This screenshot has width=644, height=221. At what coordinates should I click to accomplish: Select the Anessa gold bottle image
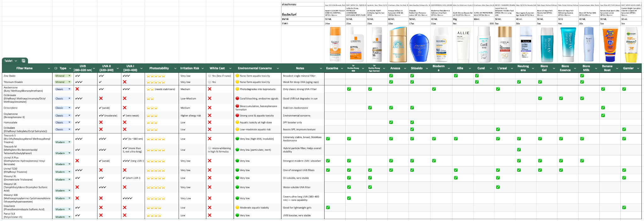[x=398, y=44]
